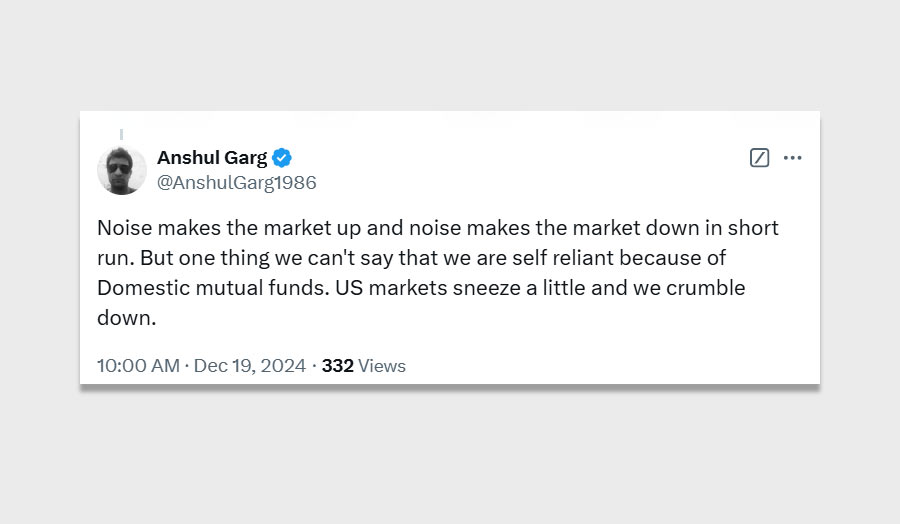
Task: Click the words "we crumble" in the tweet
Action: [x=703, y=288]
